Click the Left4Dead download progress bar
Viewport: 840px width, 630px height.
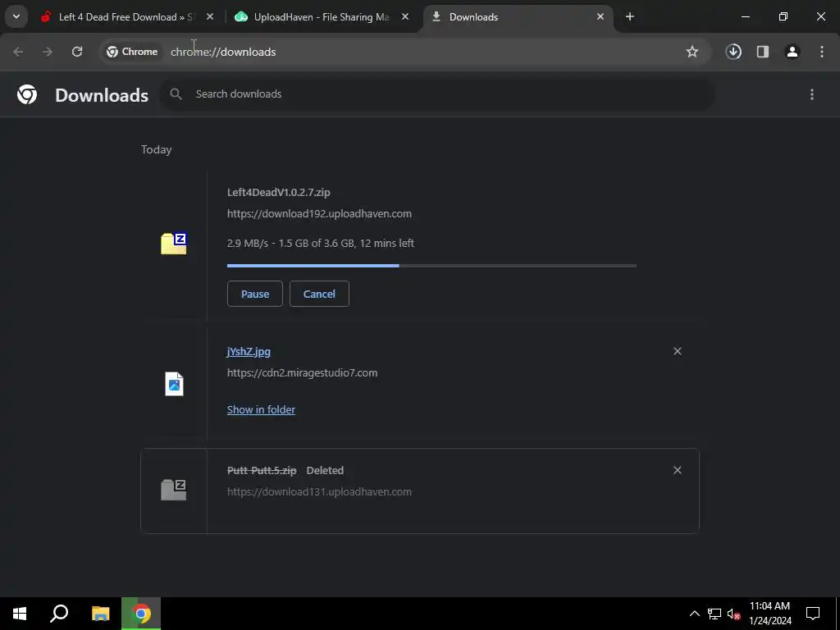431,266
